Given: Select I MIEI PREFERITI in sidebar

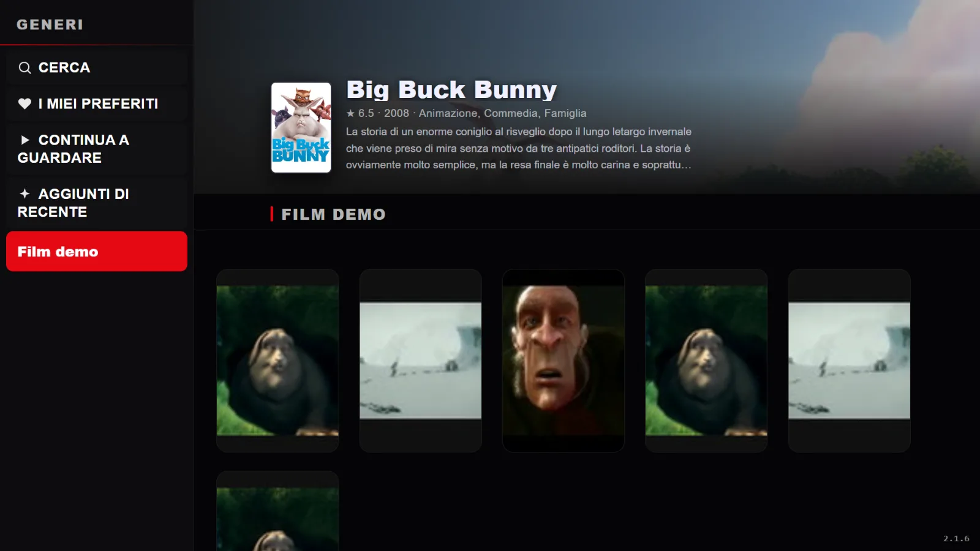Looking at the screenshot, I should coord(97,103).
